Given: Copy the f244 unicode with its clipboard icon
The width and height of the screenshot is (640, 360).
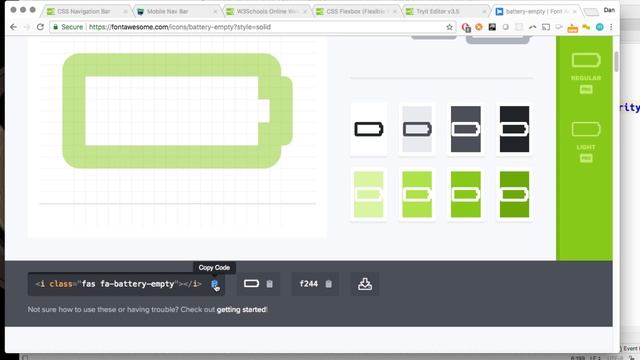Looking at the screenshot, I should [329, 284].
